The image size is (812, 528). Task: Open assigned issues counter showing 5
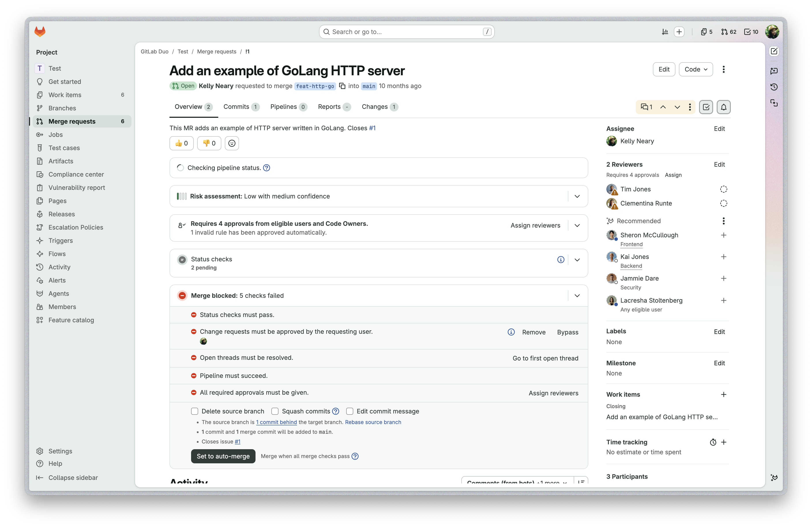pyautogui.click(x=707, y=32)
